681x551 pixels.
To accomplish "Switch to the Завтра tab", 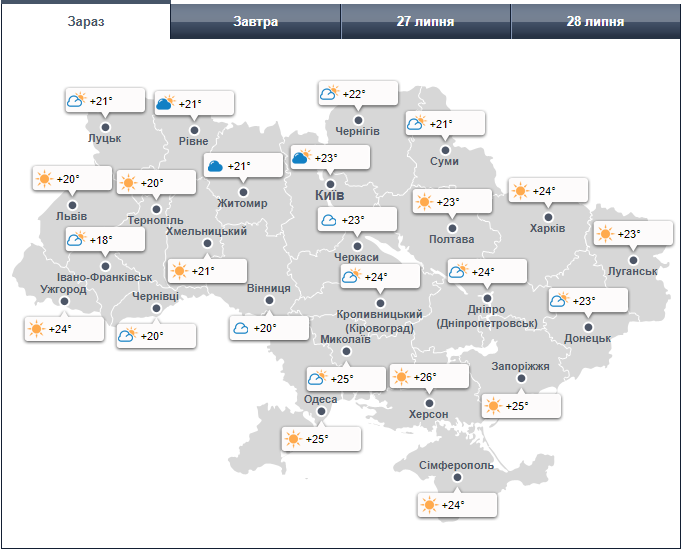I will tap(255, 21).
